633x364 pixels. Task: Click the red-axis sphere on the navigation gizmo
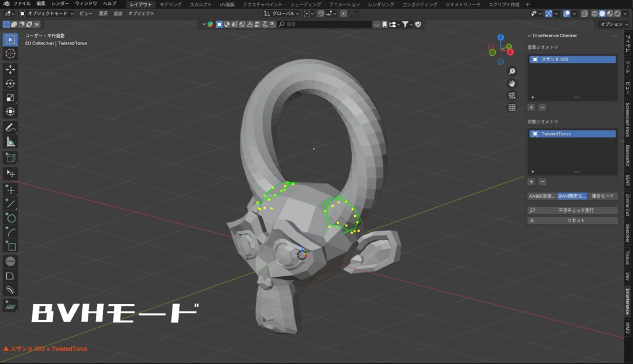click(510, 52)
